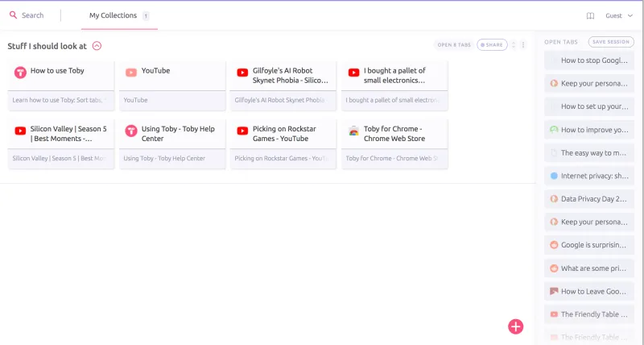Open the Search field

pyautogui.click(x=32, y=15)
